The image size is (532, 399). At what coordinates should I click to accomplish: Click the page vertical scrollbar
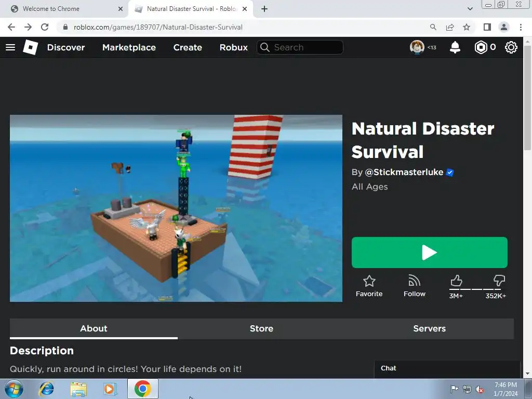click(x=527, y=98)
